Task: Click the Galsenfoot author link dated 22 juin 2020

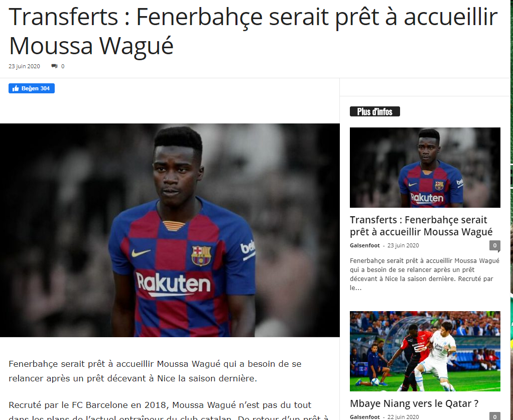Action: pos(365,416)
